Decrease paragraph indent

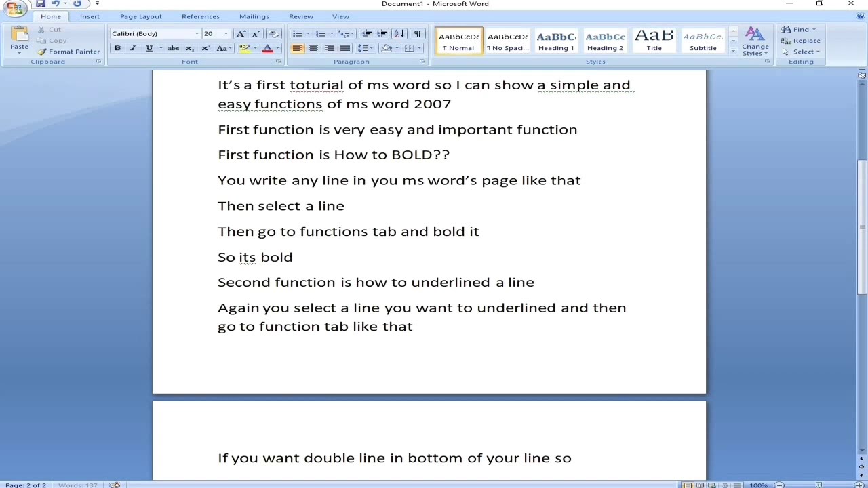[367, 34]
